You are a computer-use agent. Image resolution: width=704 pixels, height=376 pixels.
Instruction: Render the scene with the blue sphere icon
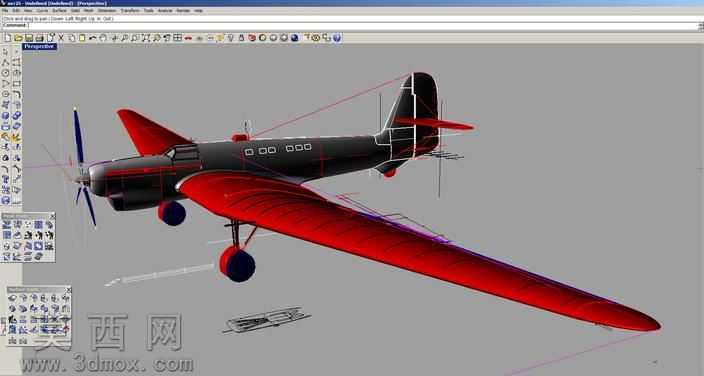[x=295, y=38]
